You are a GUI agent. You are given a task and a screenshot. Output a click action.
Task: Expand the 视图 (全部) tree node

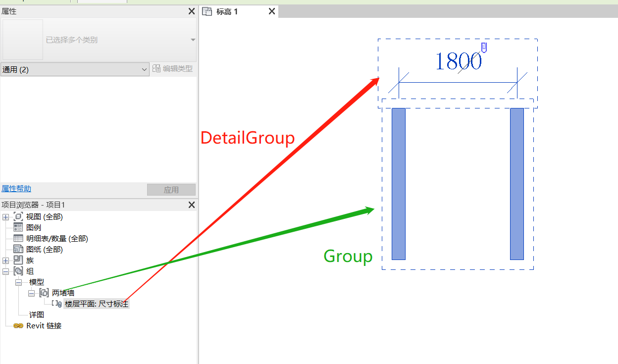coord(5,217)
